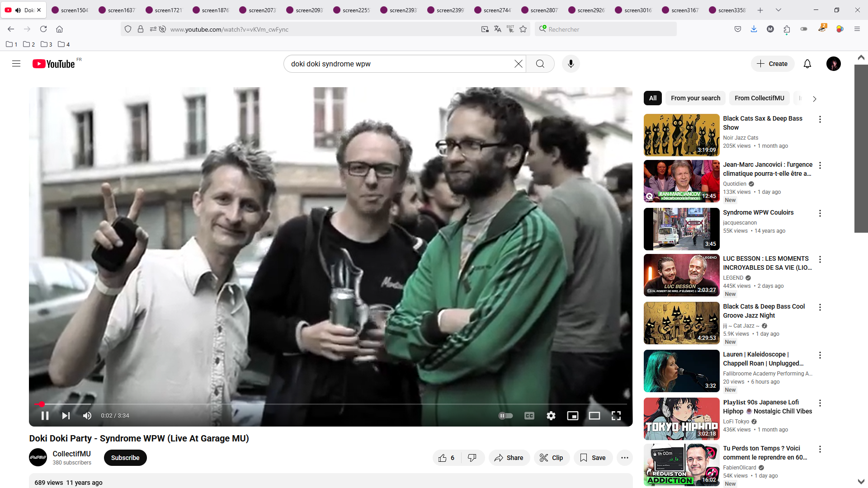Skip to next video

pyautogui.click(x=66, y=416)
